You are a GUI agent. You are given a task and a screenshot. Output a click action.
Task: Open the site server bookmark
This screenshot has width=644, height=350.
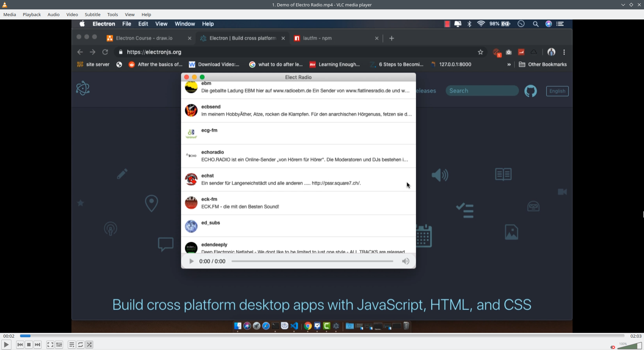click(93, 64)
